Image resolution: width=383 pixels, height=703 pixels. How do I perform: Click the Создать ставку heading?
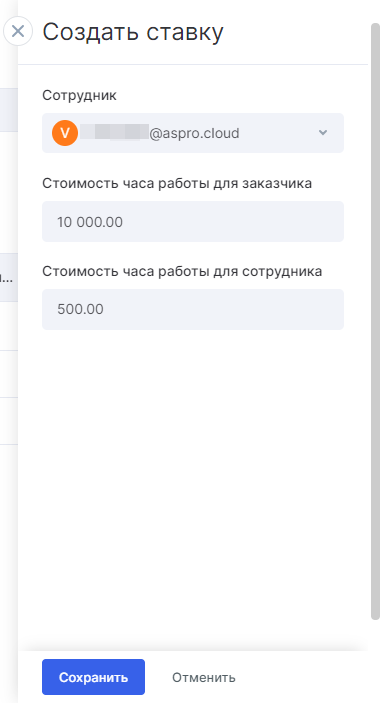tap(133, 33)
